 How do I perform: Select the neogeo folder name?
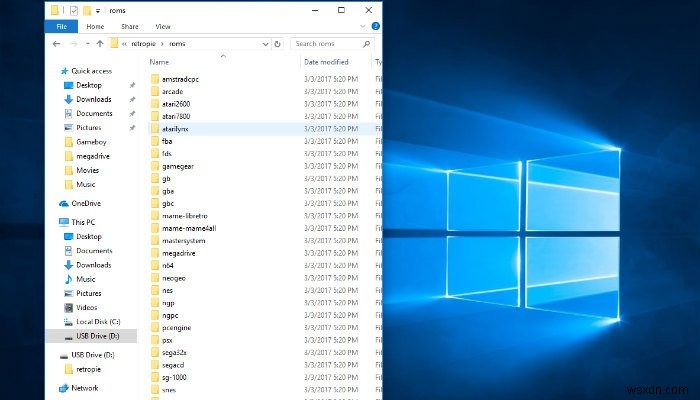[174, 278]
